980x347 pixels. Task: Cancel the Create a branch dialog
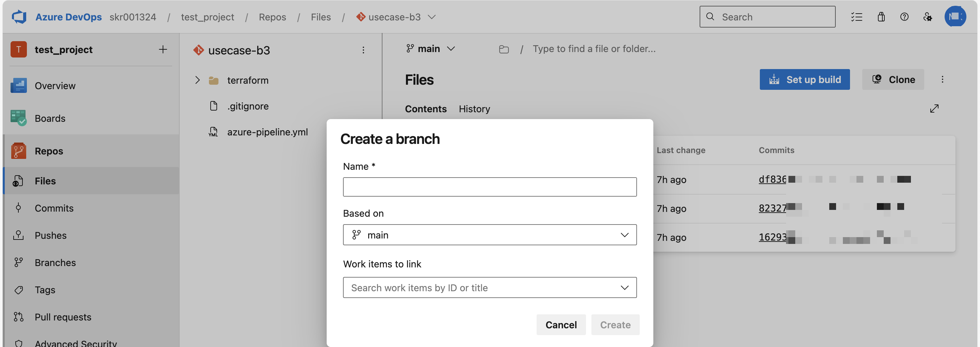point(561,325)
